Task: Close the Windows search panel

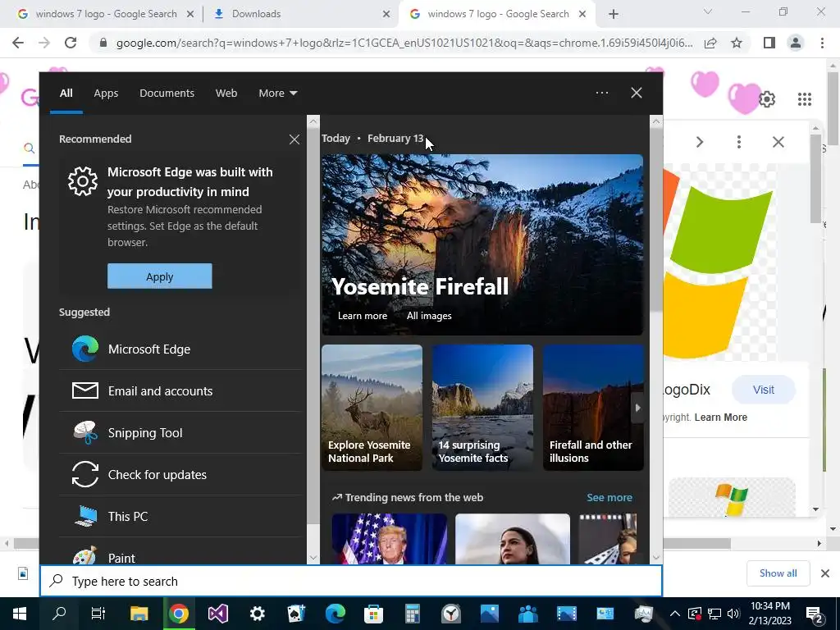Action: [x=636, y=93]
